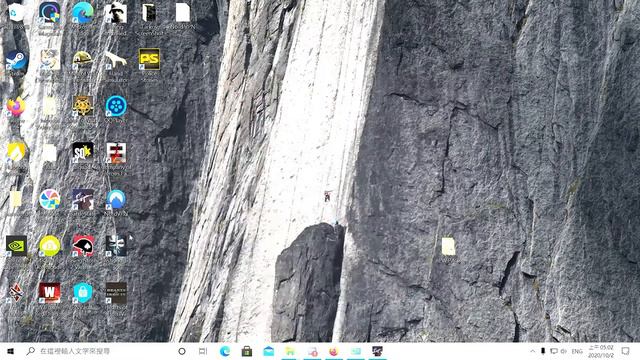Open the colorful pinwheel circle shortcut
This screenshot has width=640, height=360.
(x=50, y=200)
